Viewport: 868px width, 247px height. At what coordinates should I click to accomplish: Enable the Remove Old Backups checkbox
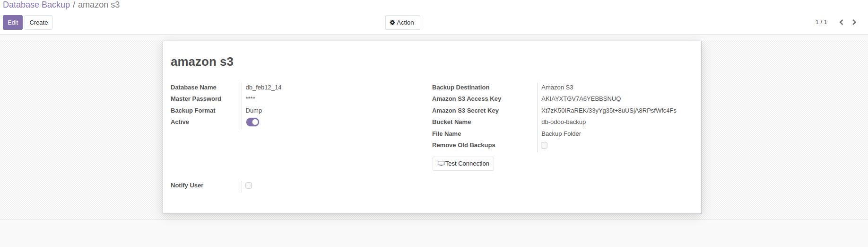click(544, 145)
